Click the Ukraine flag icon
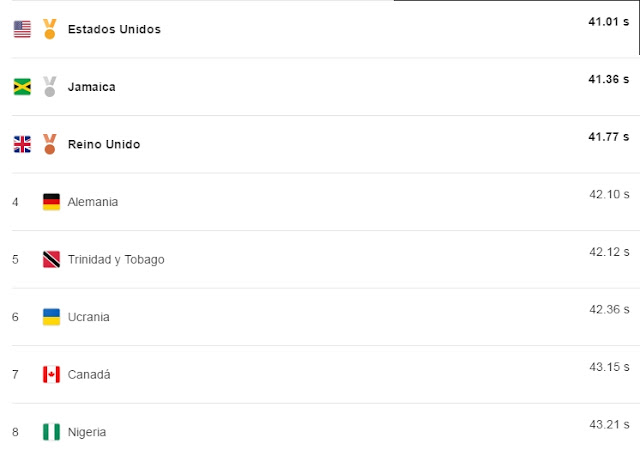 coord(51,317)
